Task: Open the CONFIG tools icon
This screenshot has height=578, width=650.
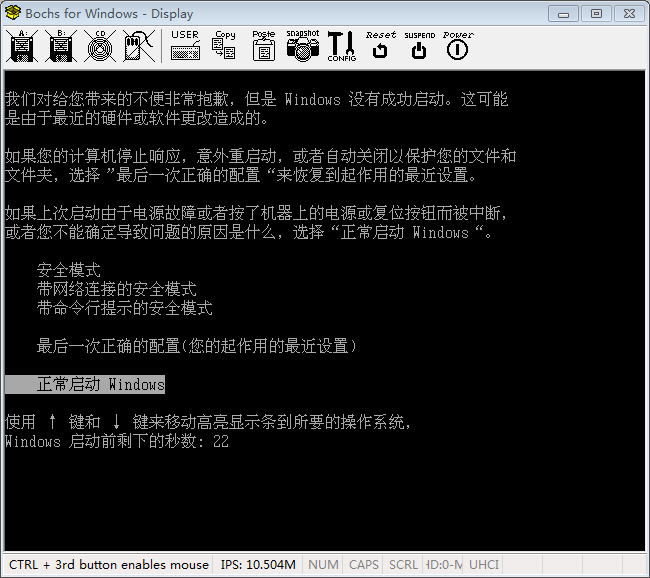Action: point(342,46)
